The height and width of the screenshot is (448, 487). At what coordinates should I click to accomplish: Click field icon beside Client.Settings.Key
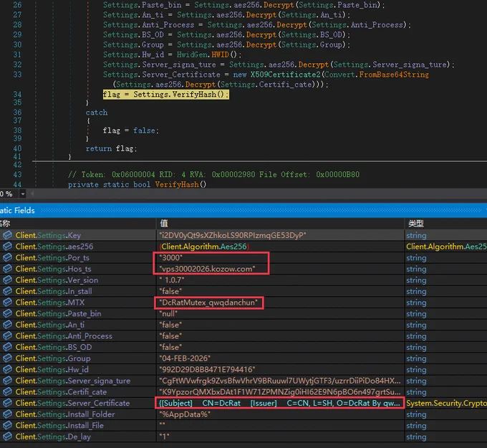click(x=7, y=235)
